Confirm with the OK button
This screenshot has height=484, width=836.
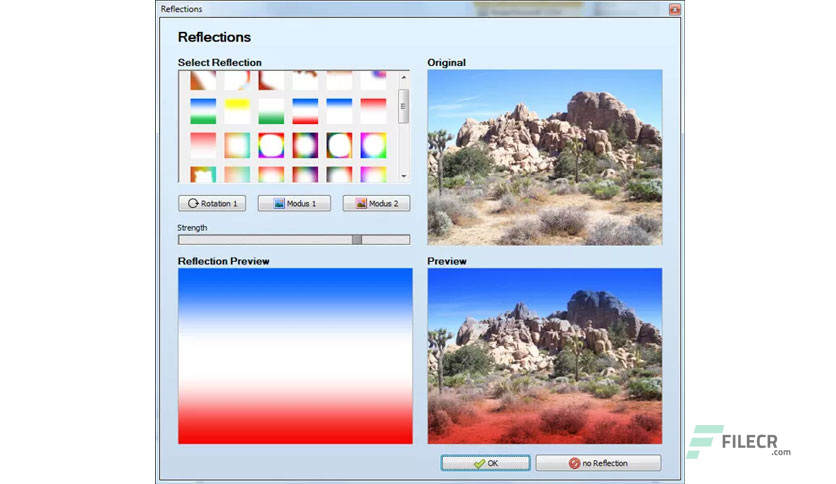(x=486, y=463)
